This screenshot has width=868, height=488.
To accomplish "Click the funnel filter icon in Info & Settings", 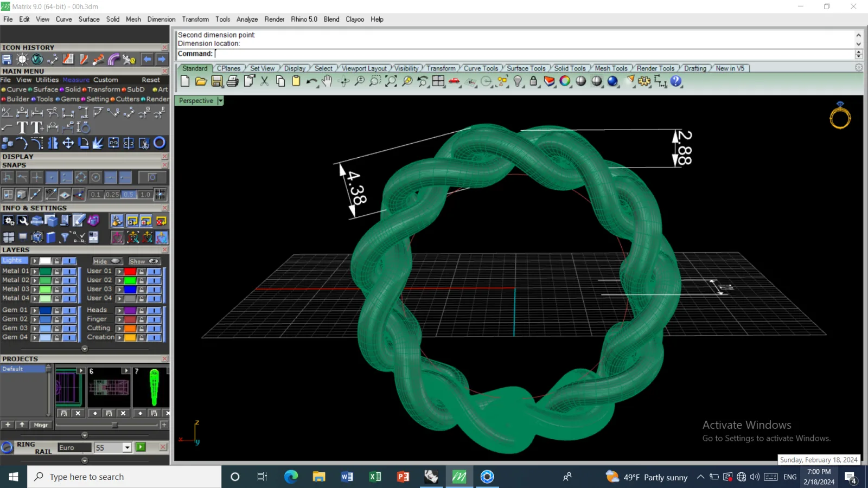I will coord(65,237).
